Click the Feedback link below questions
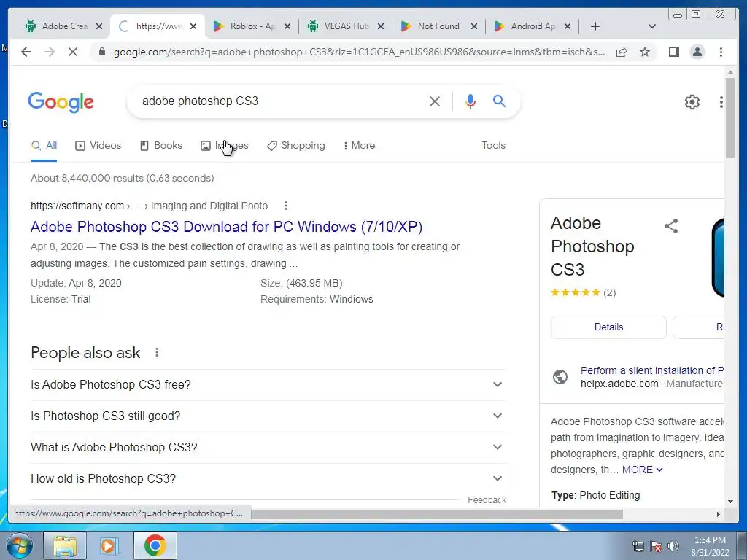747x560 pixels. coord(487,500)
